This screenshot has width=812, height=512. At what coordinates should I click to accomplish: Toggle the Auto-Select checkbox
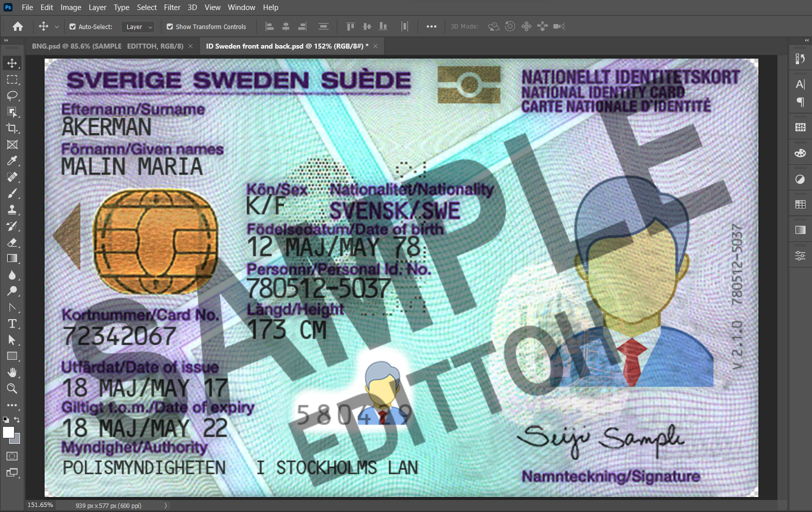[73, 27]
